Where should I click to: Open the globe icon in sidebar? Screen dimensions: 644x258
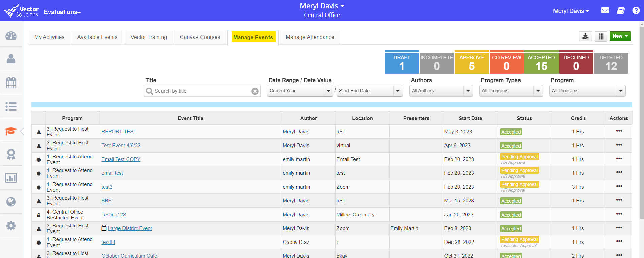11,202
